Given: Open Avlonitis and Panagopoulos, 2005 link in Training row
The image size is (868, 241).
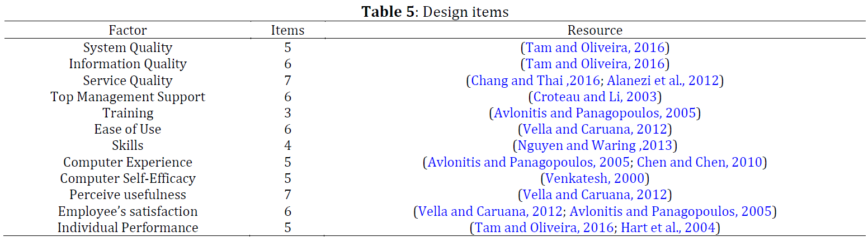Looking at the screenshot, I should click(x=595, y=113).
